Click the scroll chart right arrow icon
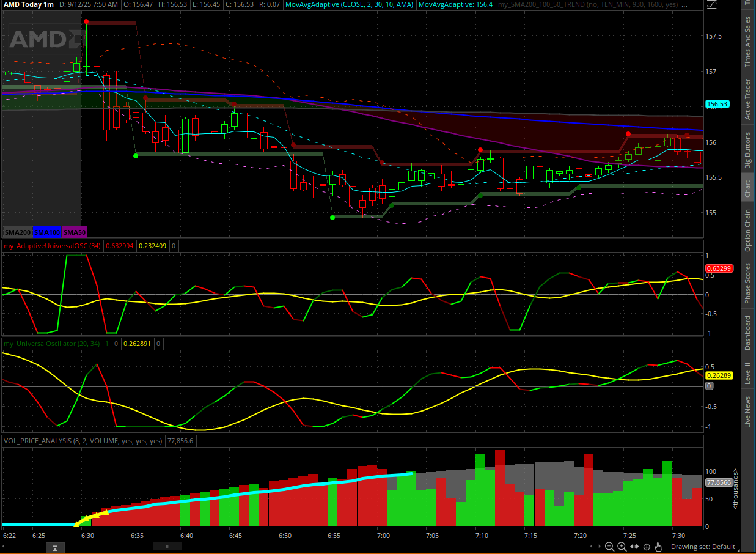This screenshot has width=756, height=554. point(600,547)
